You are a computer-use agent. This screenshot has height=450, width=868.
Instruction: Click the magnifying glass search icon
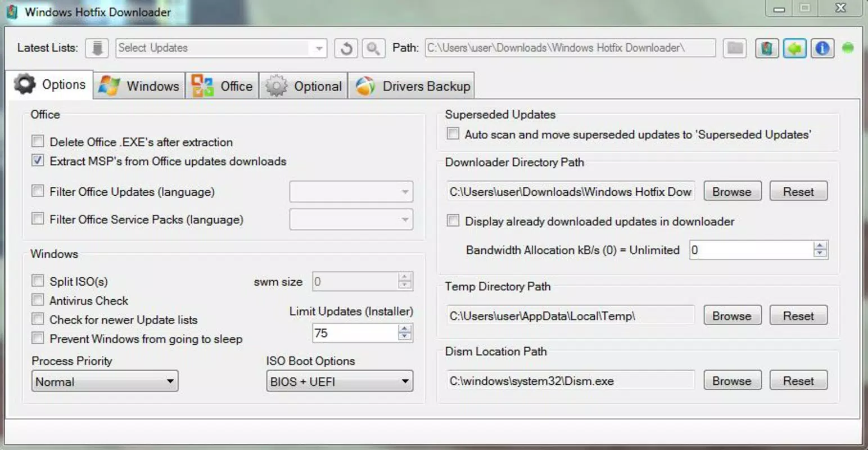point(373,48)
